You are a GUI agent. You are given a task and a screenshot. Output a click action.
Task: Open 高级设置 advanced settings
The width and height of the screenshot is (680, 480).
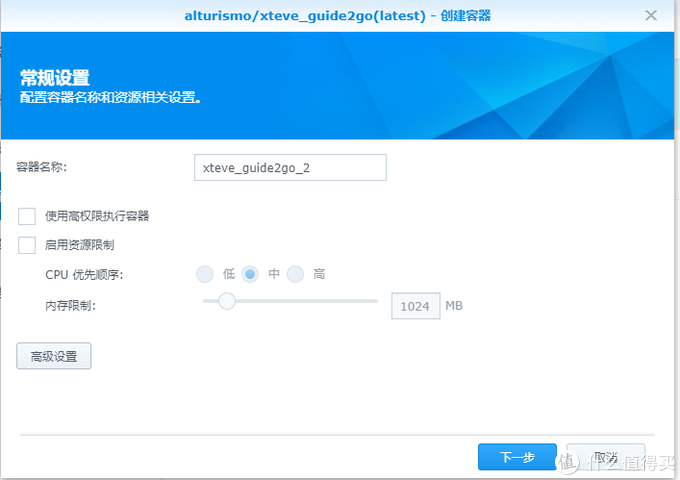point(54,356)
